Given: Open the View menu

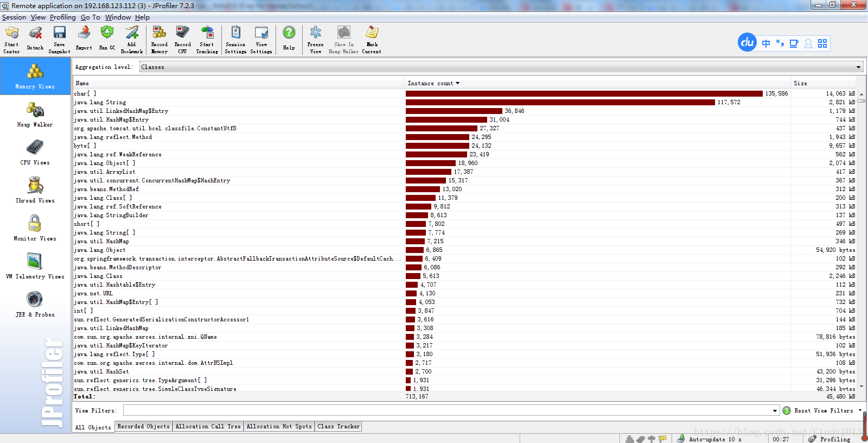Looking at the screenshot, I should 38,17.
